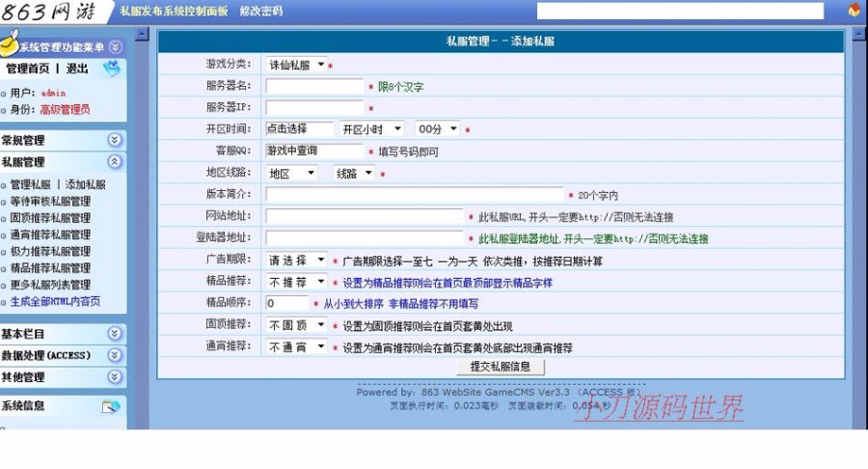
Task: Click the 系统信息 section header
Action: click(62, 406)
